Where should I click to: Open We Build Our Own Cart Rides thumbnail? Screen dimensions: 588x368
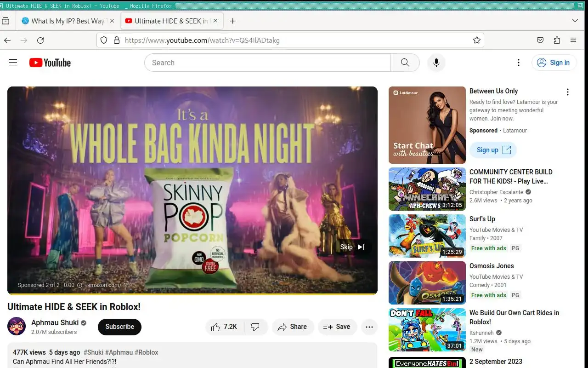427,330
